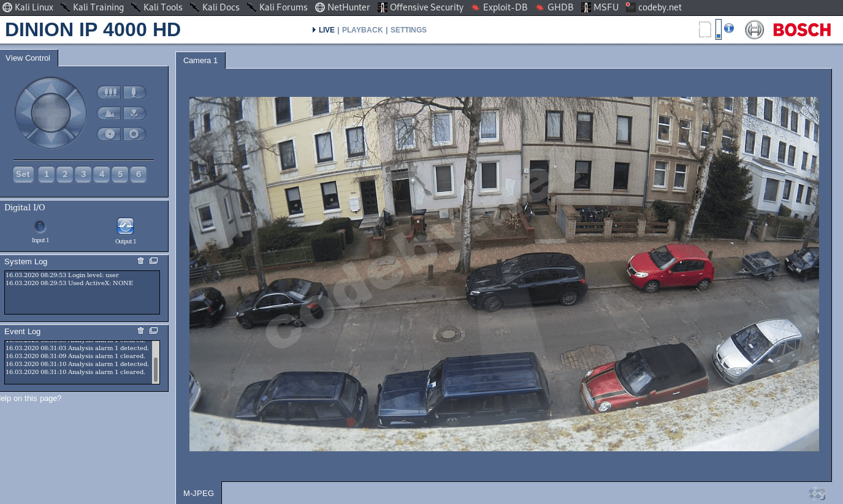Open the Kali Linux bookmark

[x=28, y=7]
